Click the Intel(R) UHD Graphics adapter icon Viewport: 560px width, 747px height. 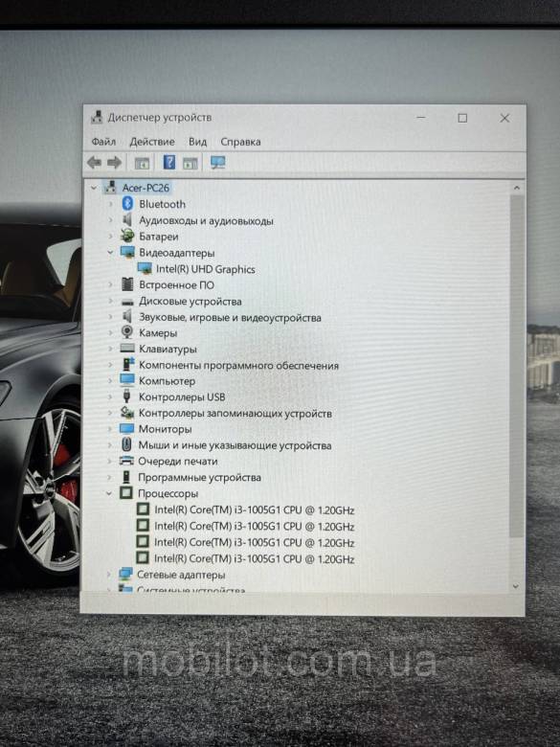(145, 268)
